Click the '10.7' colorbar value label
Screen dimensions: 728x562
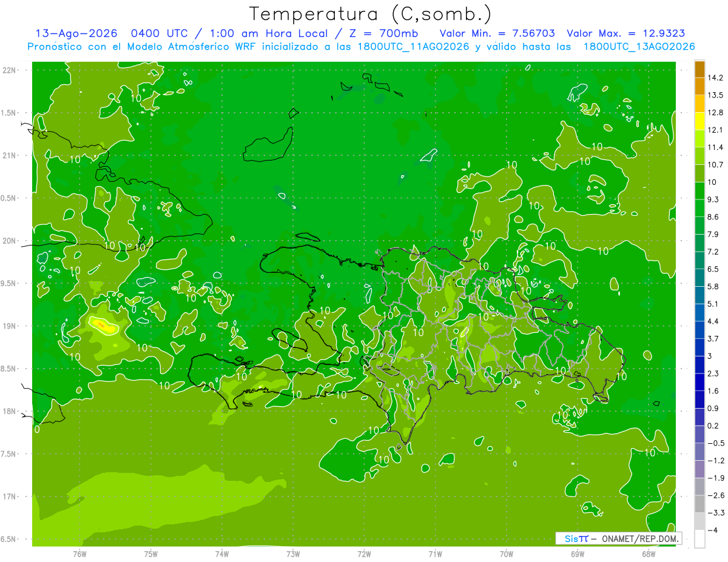[x=715, y=165]
